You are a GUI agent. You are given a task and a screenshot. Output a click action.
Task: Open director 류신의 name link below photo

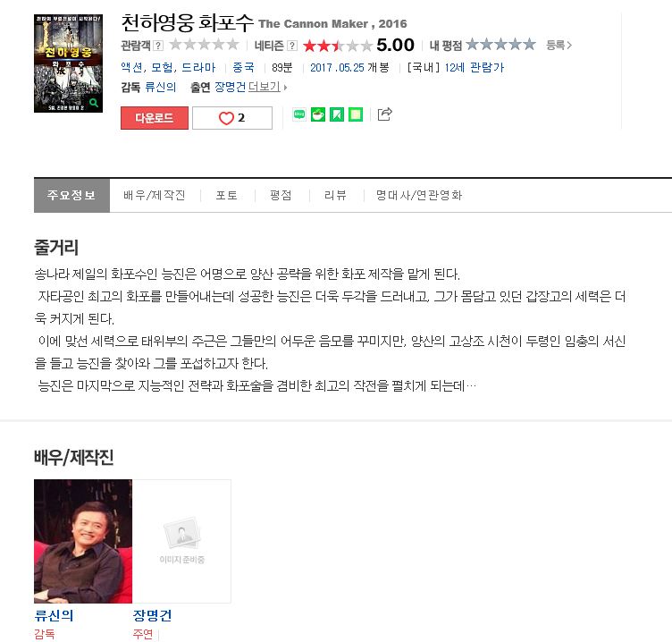[54, 615]
